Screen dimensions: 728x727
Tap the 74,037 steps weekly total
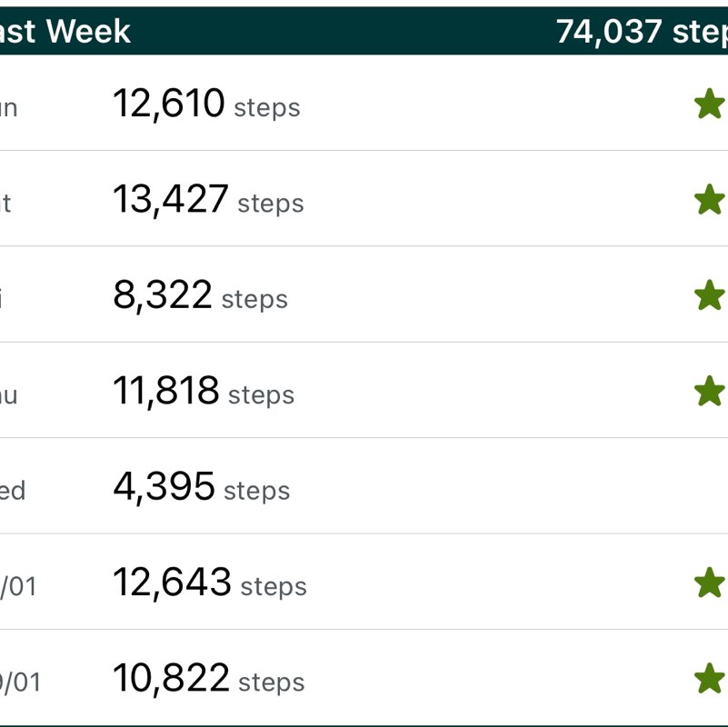642,32
